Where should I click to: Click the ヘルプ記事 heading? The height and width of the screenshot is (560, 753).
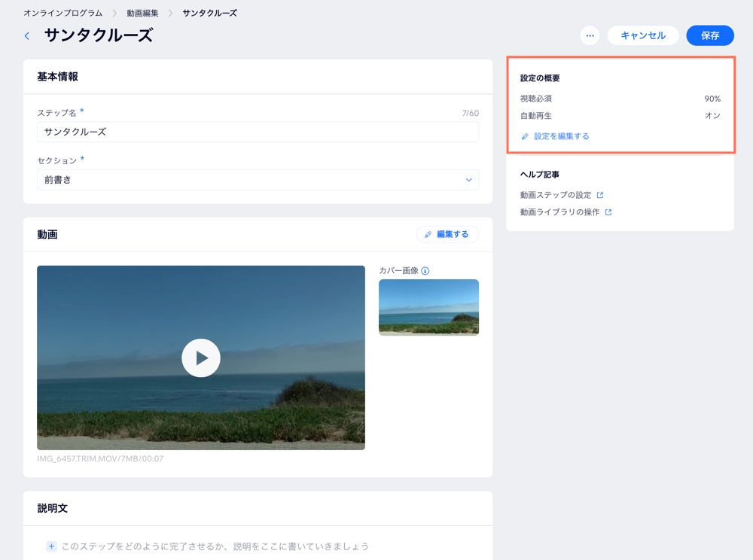click(540, 175)
